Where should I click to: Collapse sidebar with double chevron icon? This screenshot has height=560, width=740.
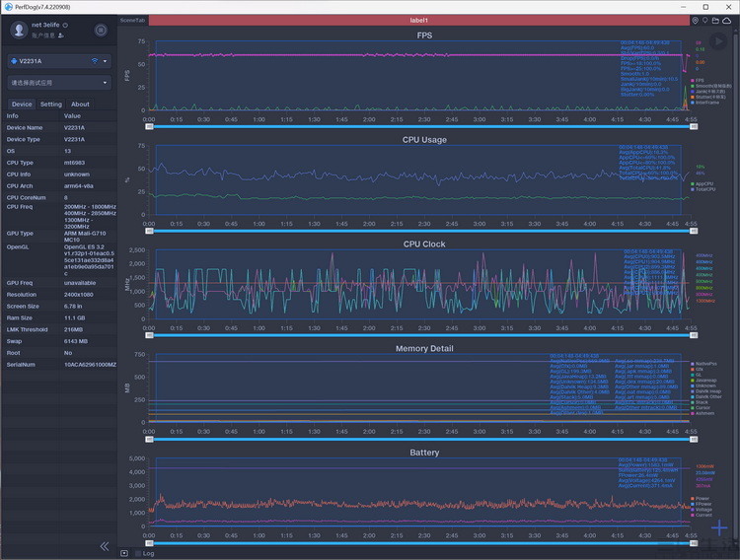105,546
